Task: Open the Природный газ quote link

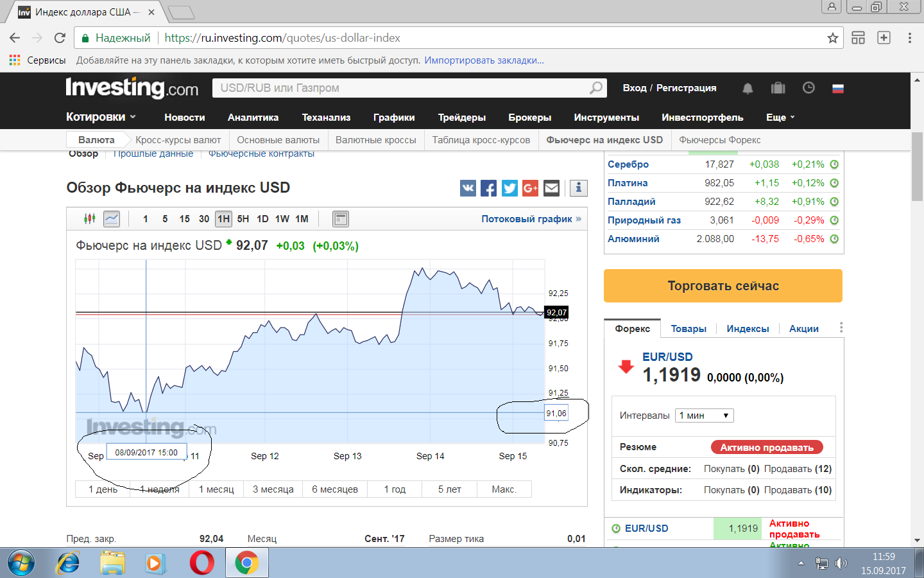Action: [644, 220]
